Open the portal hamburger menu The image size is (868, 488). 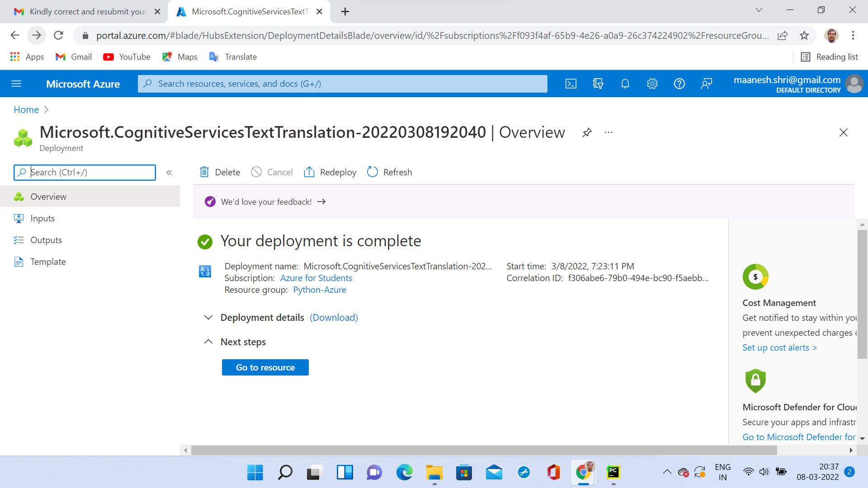click(16, 84)
